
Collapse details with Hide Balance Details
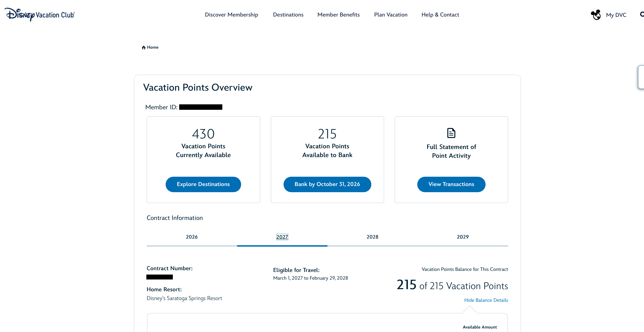pos(486,300)
